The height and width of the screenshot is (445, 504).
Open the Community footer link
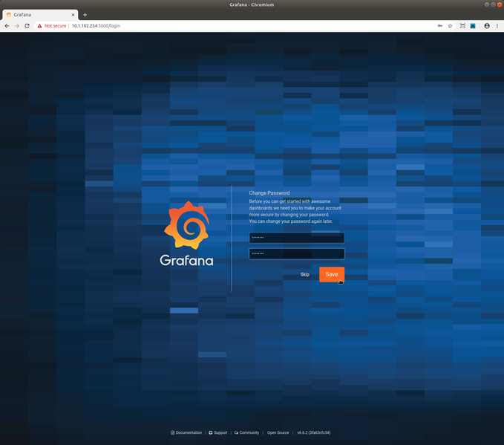click(x=246, y=432)
